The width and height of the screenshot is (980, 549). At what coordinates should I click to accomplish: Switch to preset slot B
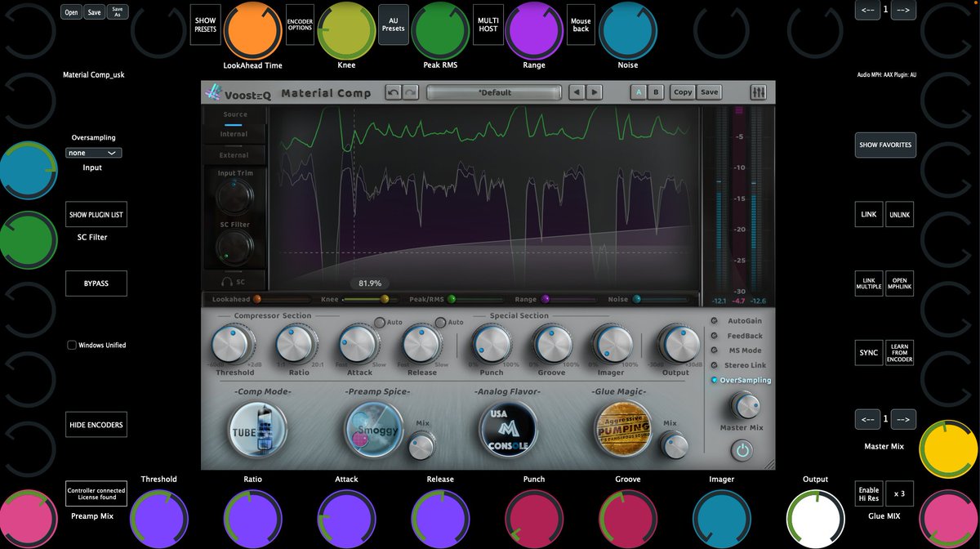(655, 92)
